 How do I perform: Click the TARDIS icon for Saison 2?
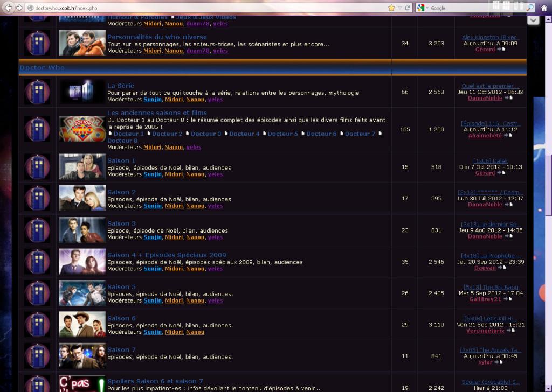tap(37, 198)
